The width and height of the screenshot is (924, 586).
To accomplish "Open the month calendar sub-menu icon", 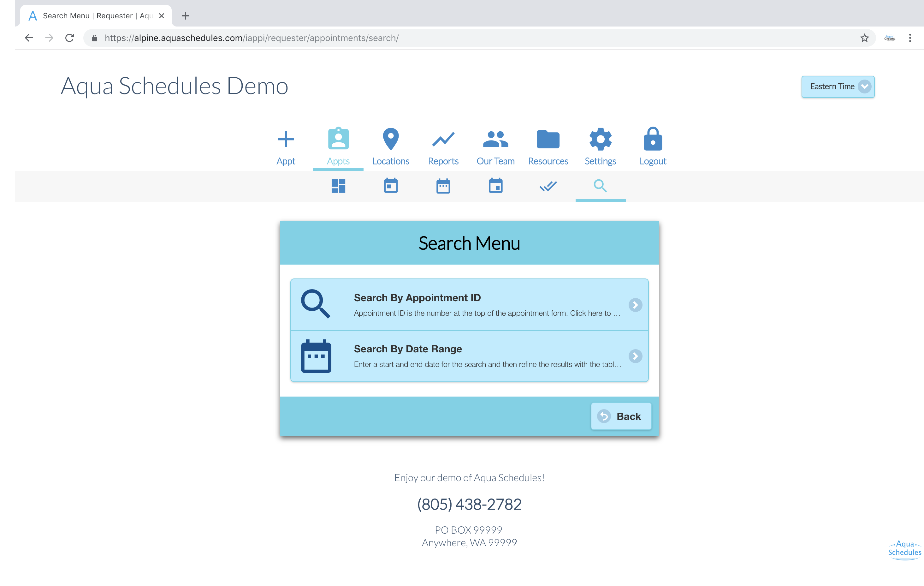I will 495,185.
